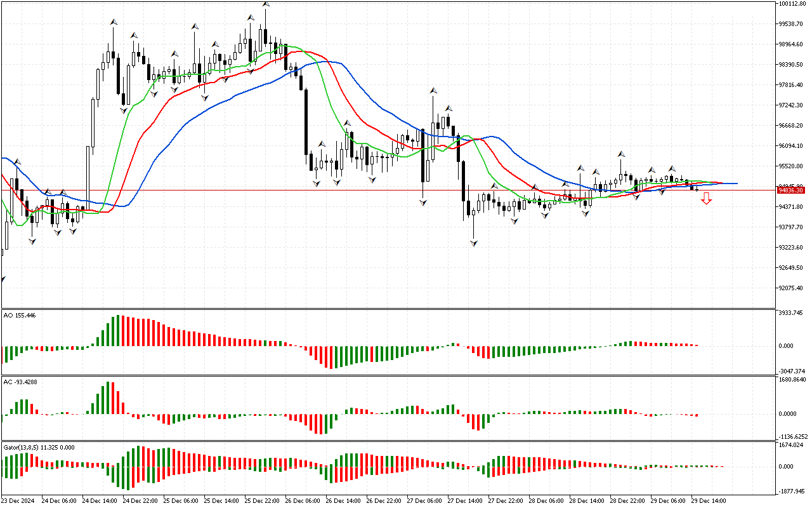The width and height of the screenshot is (812, 508).
Task: Pick the 97816.40 price axis value
Action: coord(792,85)
